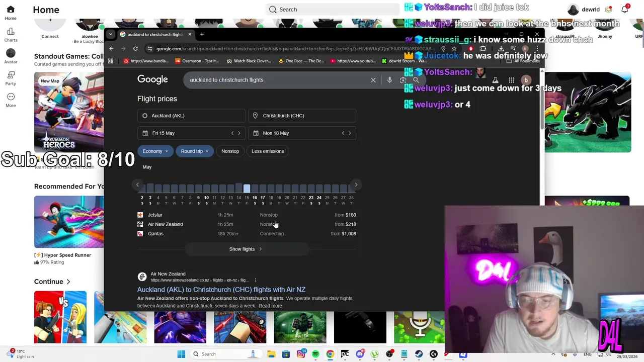Screen dimensions: 644x362
Task: Start Google voice search
Action: point(389,80)
